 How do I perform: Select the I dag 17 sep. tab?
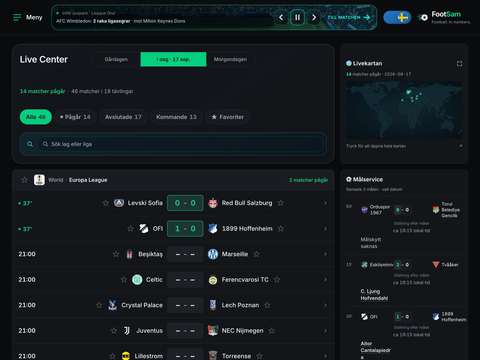(x=173, y=59)
